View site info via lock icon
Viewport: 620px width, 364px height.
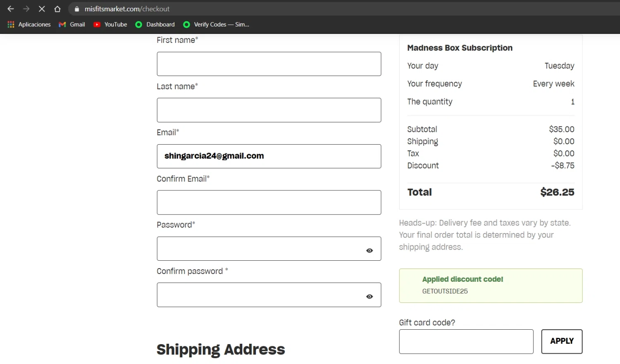[x=76, y=9]
